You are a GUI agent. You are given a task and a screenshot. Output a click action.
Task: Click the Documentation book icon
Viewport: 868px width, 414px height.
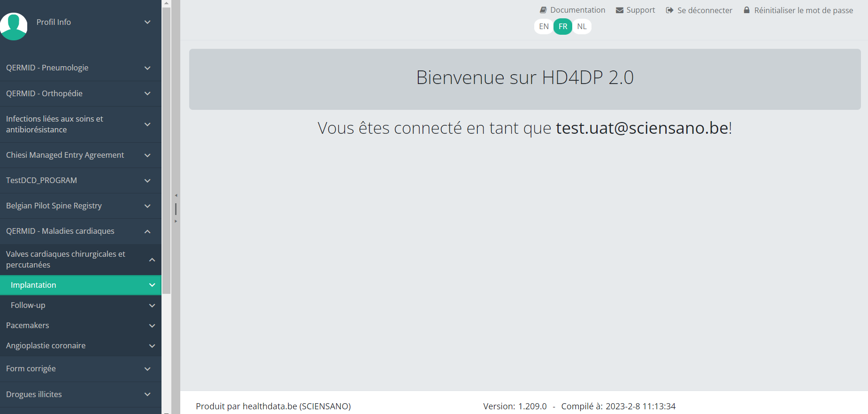coord(543,10)
